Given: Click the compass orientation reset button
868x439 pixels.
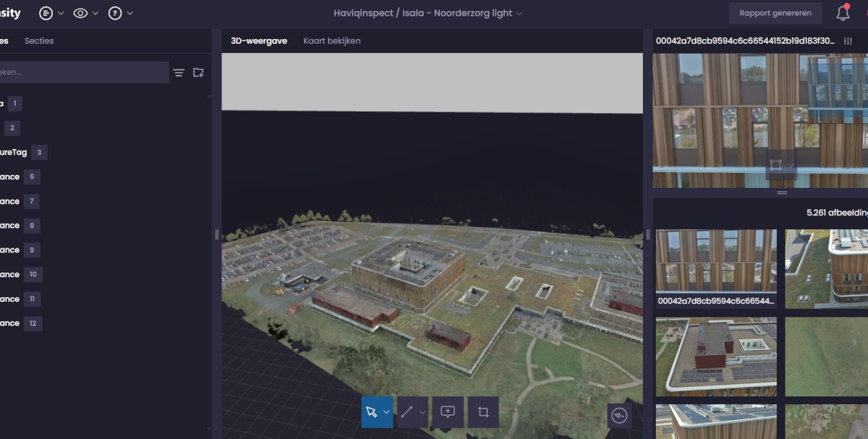Looking at the screenshot, I should point(619,416).
